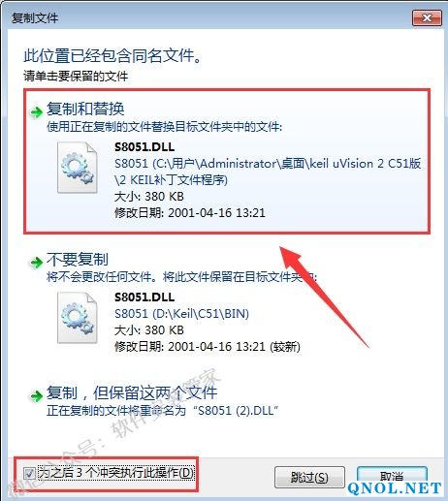448x501 pixels.
Task: Choose the 不要复制 heading
Action: point(78,259)
